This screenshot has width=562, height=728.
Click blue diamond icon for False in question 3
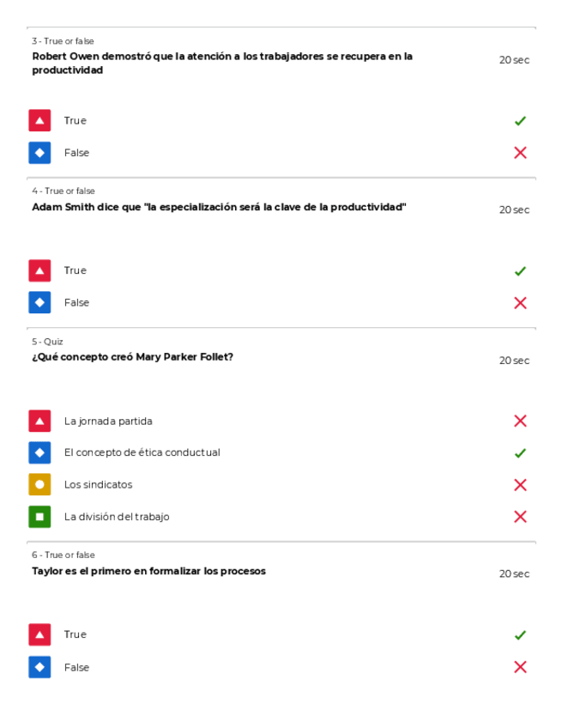coord(39,153)
